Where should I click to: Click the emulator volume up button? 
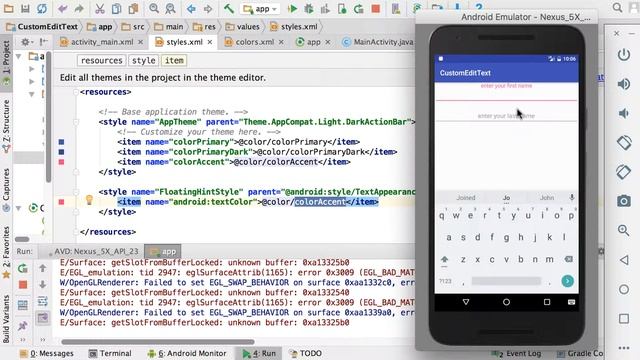624,84
